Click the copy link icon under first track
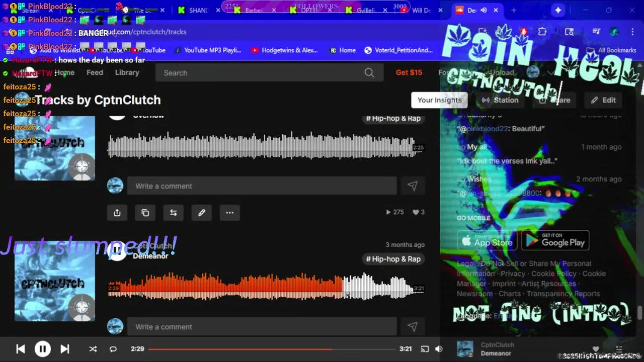644x362 pixels. tap(145, 213)
